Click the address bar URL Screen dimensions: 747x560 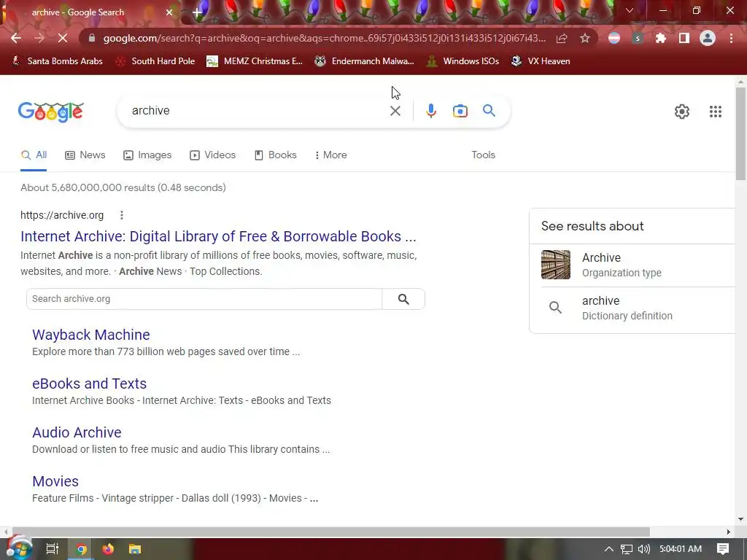tap(325, 38)
